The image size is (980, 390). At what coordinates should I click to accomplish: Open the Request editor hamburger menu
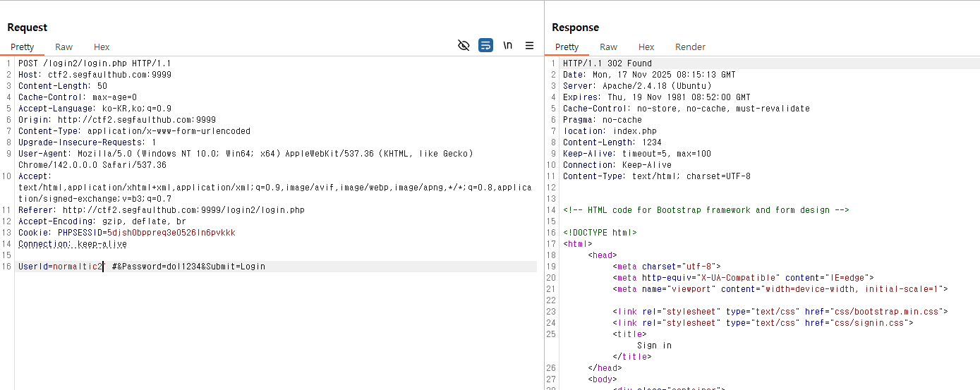(x=529, y=46)
